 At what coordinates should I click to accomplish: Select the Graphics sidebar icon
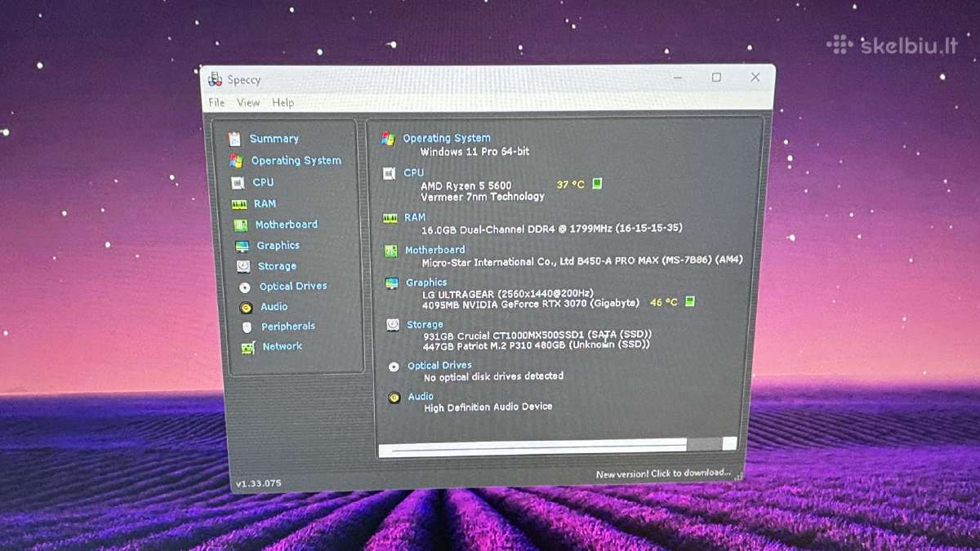pos(242,246)
